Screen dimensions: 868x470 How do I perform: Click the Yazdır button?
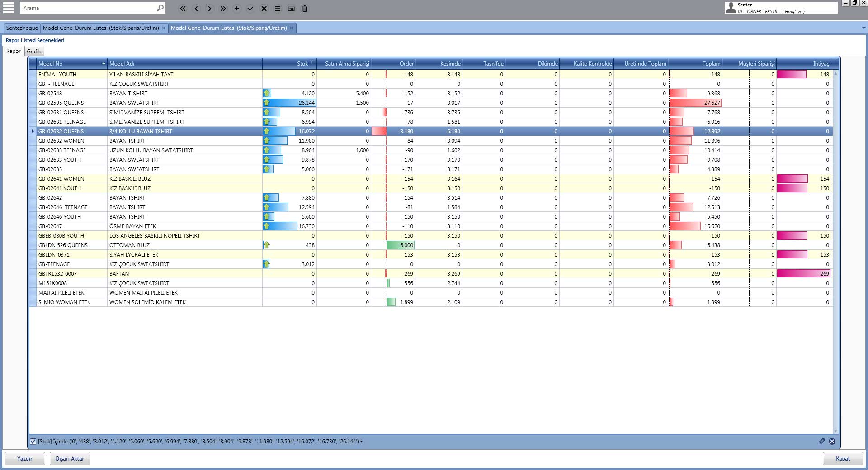click(25, 459)
